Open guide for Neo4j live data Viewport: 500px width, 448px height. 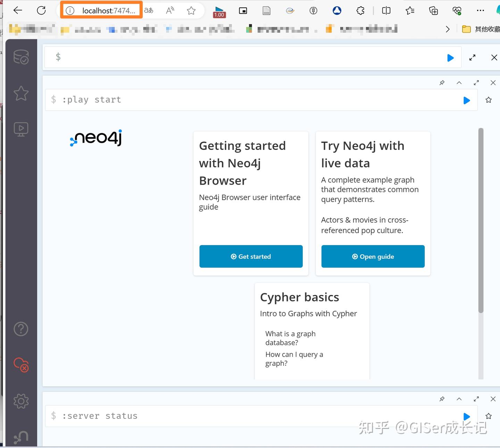click(x=373, y=256)
